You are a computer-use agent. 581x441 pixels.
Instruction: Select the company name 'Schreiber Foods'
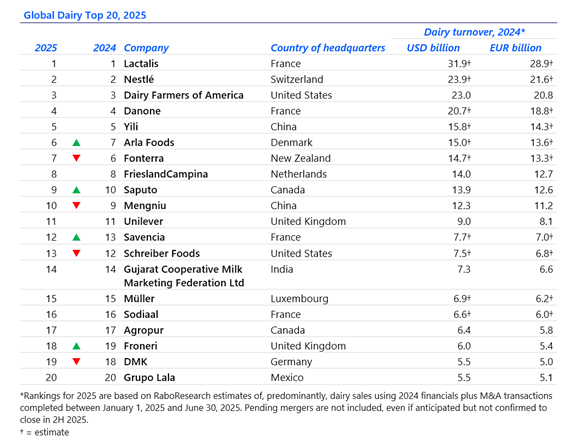pyautogui.click(x=162, y=253)
